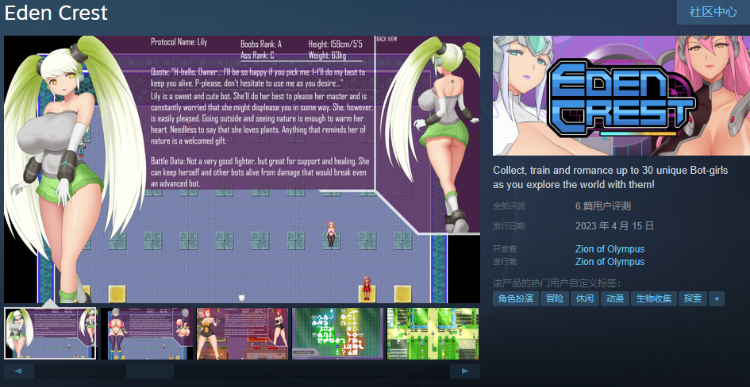Open publisher link Zion of Olympus
This screenshot has width=750, height=387.
tap(609, 262)
